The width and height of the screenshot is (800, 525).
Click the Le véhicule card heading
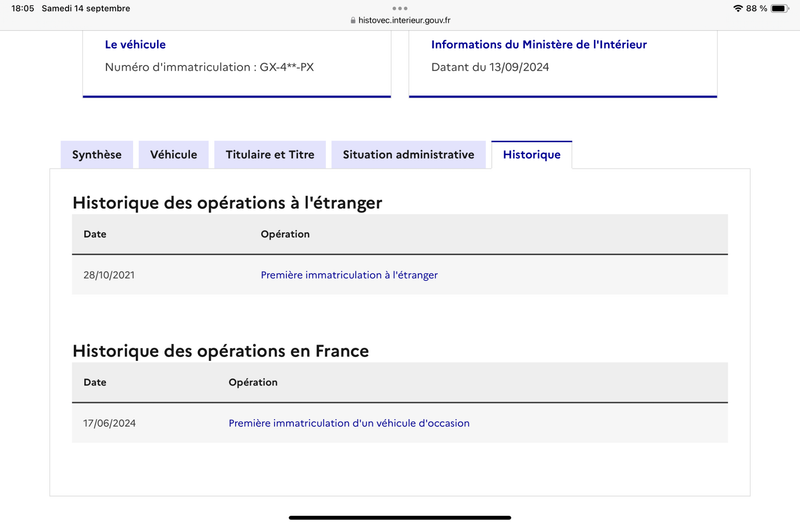pyautogui.click(x=135, y=44)
